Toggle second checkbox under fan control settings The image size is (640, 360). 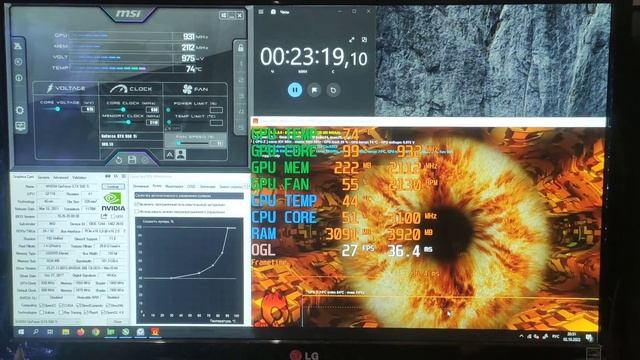[137, 212]
